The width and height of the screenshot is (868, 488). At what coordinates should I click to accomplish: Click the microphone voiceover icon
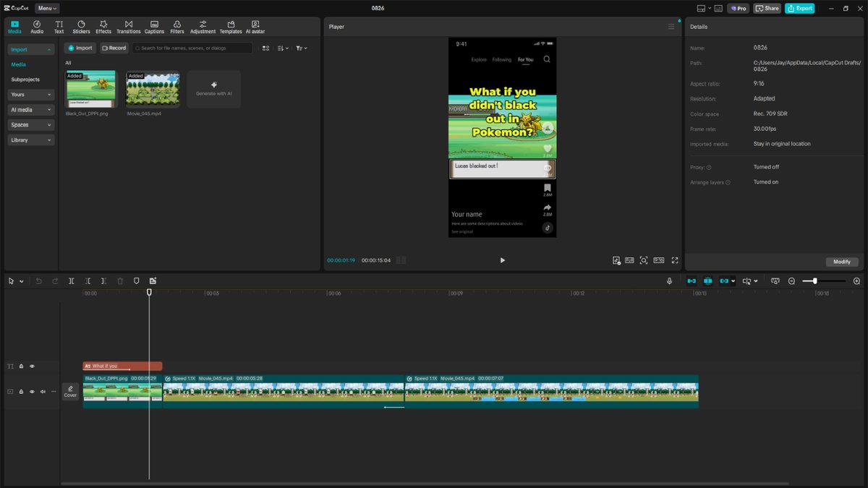(669, 281)
